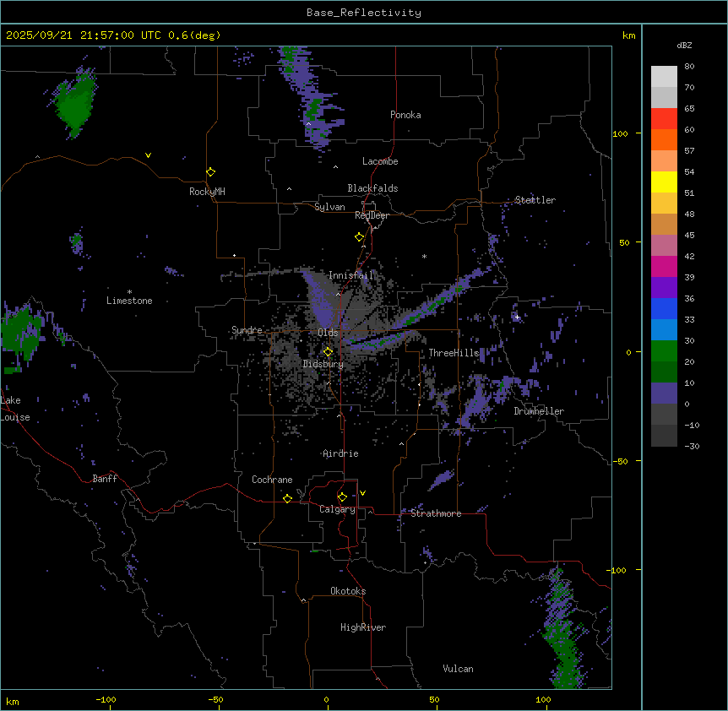Click the Ponoka city label
The width and height of the screenshot is (728, 711).
coord(405,115)
